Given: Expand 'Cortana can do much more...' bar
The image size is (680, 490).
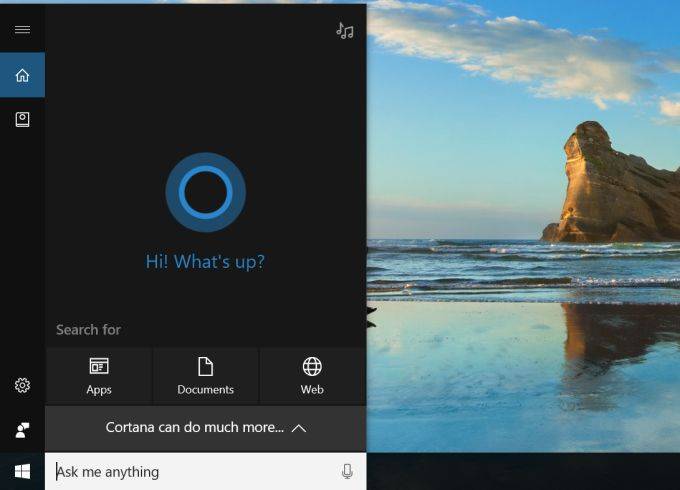Looking at the screenshot, I should click(206, 428).
